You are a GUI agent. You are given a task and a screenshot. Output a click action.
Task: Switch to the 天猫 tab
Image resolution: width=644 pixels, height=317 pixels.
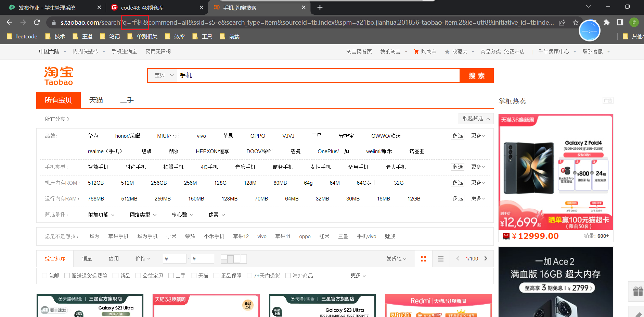(x=96, y=100)
